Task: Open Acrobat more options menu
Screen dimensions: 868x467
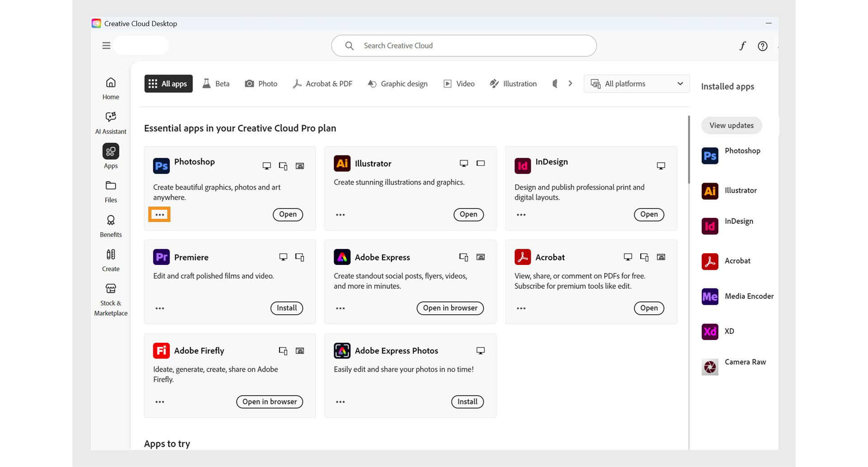Action: 521,308
